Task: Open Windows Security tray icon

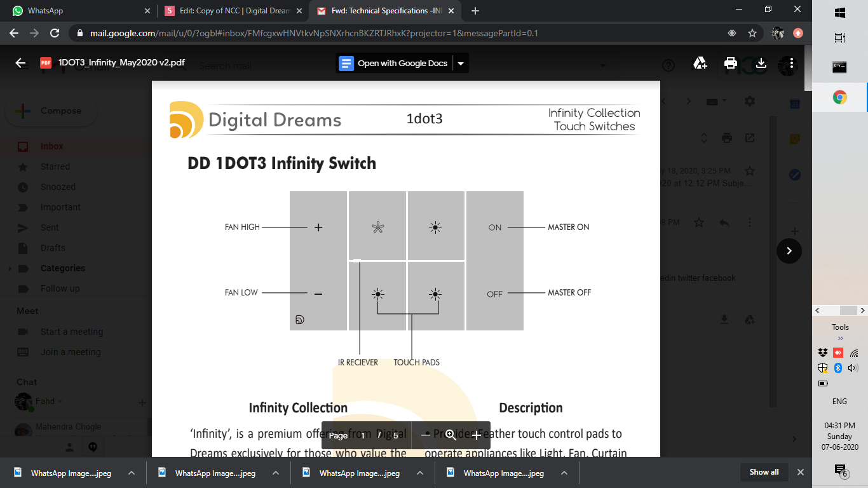Action: pos(823,368)
